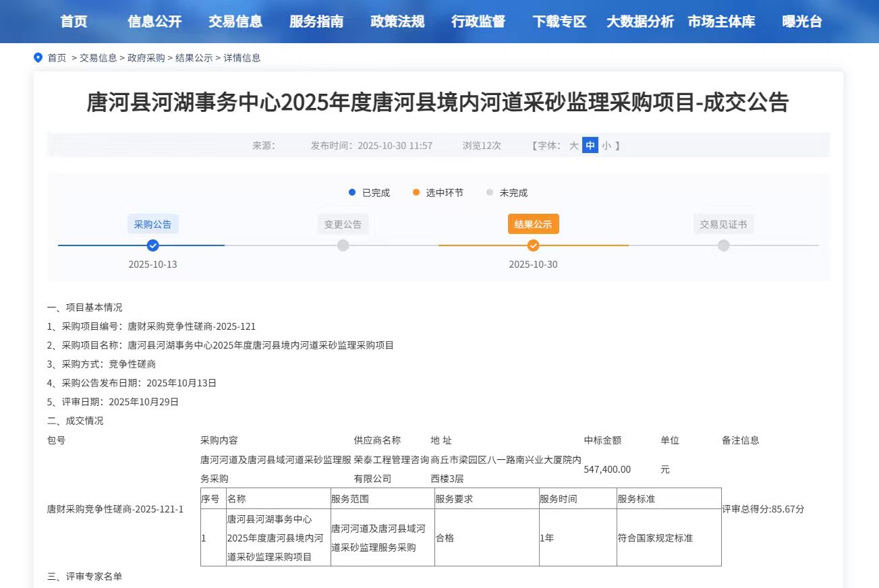This screenshot has width=879, height=588.
Task: Click the orange 结果公示 stage button
Action: (533, 225)
